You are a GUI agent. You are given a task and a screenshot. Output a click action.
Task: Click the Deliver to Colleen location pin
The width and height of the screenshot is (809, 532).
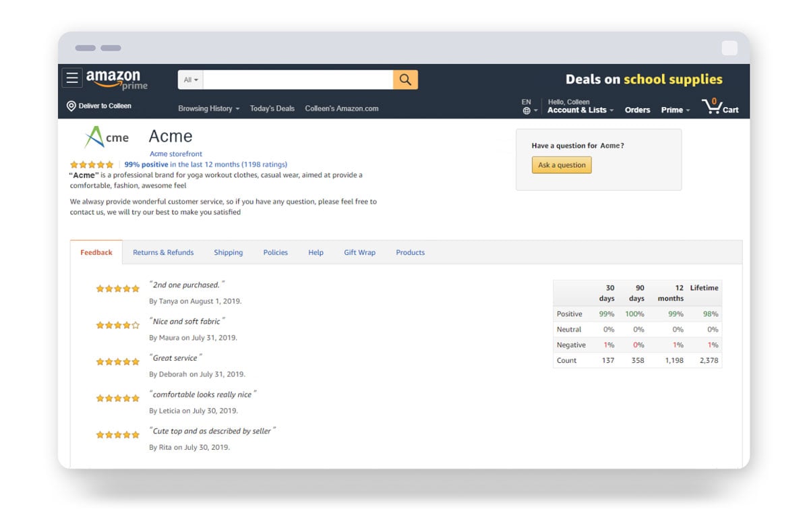tap(71, 107)
